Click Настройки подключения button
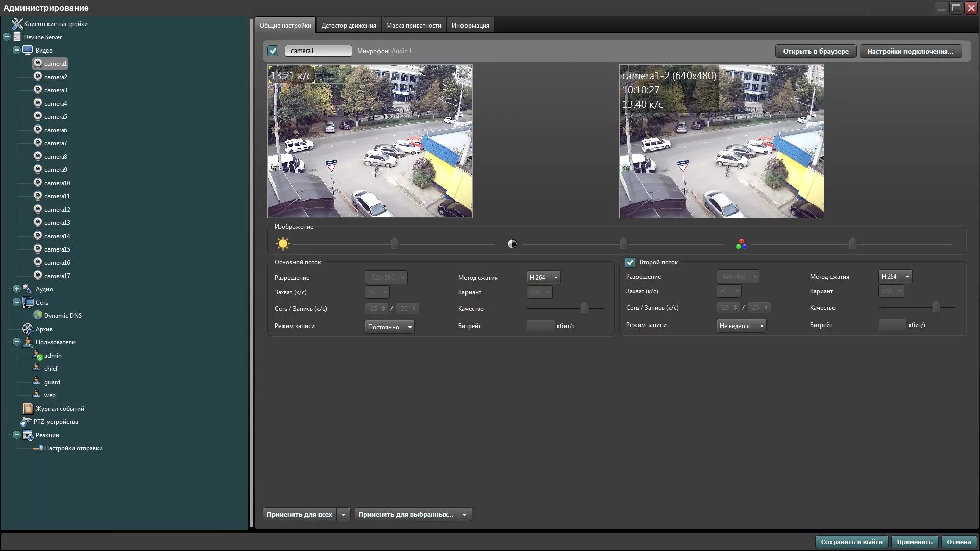This screenshot has width=980, height=551. point(911,51)
